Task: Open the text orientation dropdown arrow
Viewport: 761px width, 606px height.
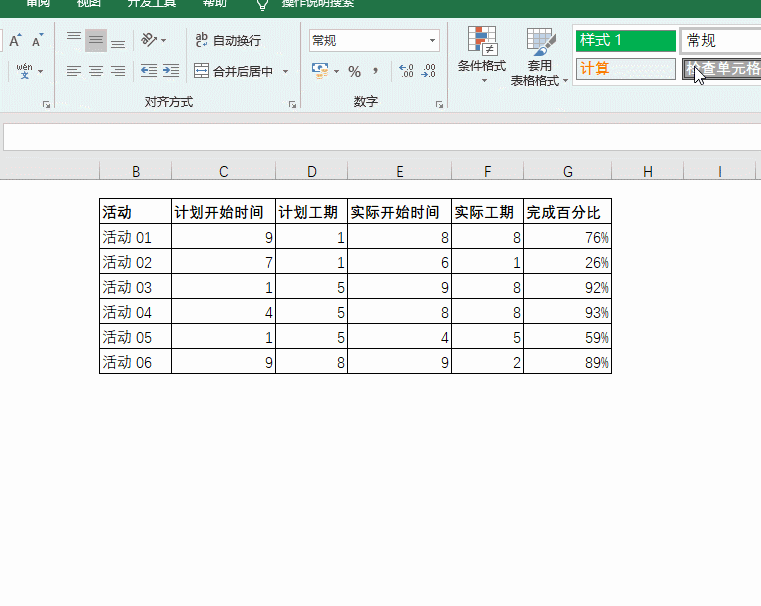Action: [x=164, y=40]
